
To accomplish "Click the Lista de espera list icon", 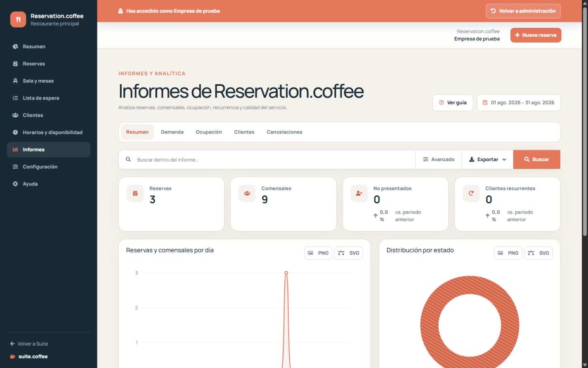I will point(15,98).
